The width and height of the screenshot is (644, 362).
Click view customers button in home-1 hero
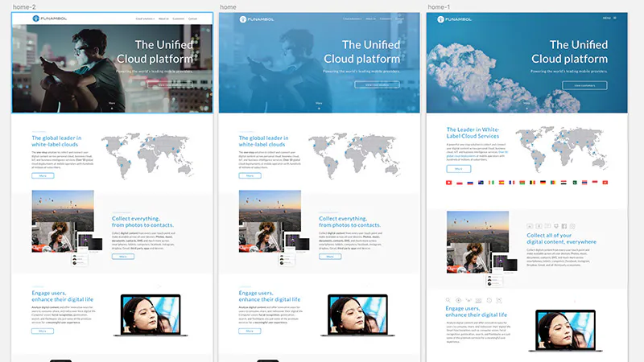coord(584,85)
